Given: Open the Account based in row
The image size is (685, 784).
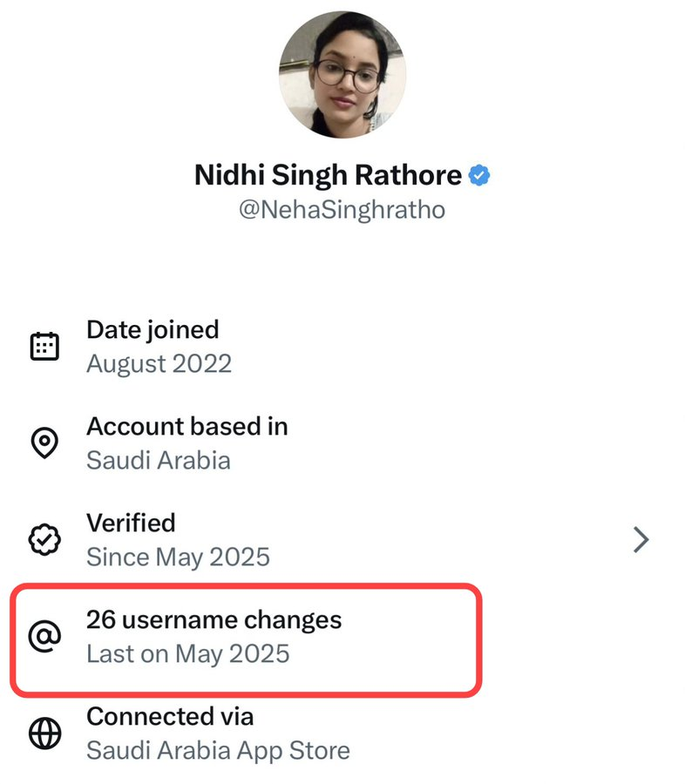Looking at the screenshot, I should [342, 443].
